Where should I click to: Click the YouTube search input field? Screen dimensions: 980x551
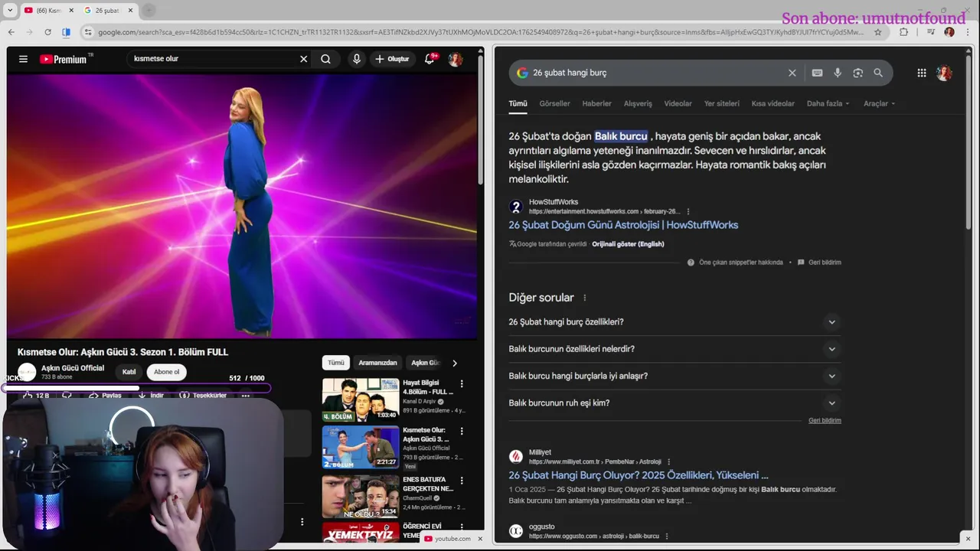[214, 59]
